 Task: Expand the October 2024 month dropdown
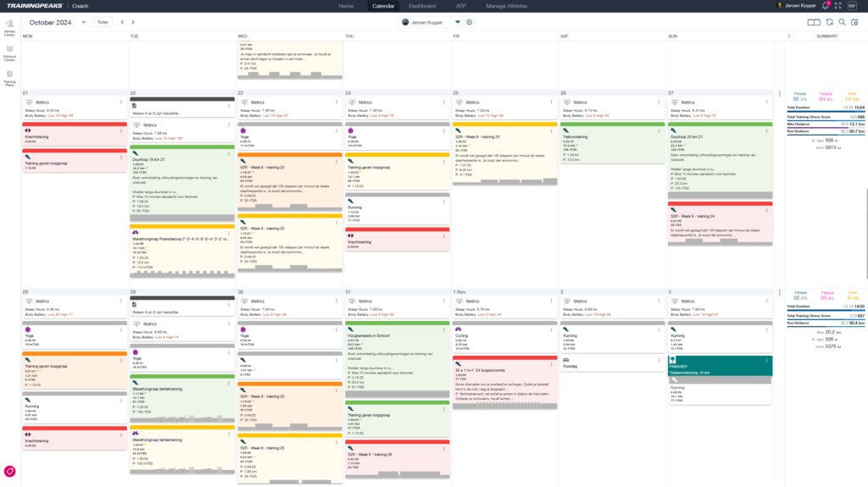click(x=83, y=22)
